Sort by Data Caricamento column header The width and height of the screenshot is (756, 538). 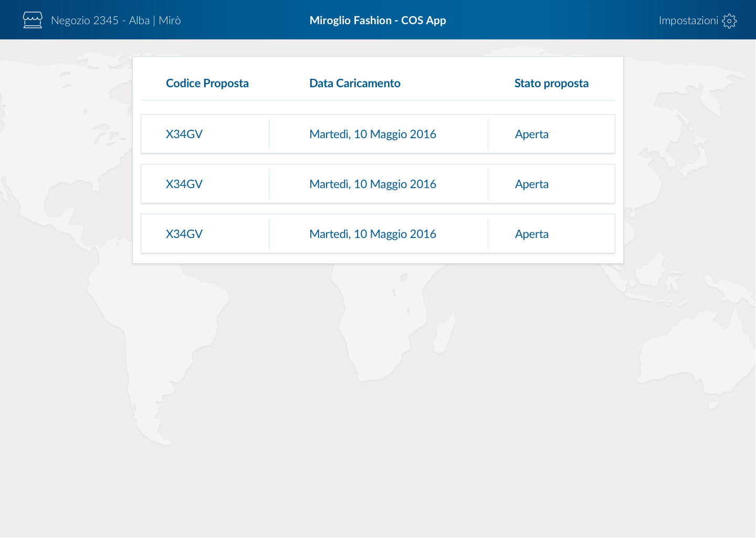355,83
